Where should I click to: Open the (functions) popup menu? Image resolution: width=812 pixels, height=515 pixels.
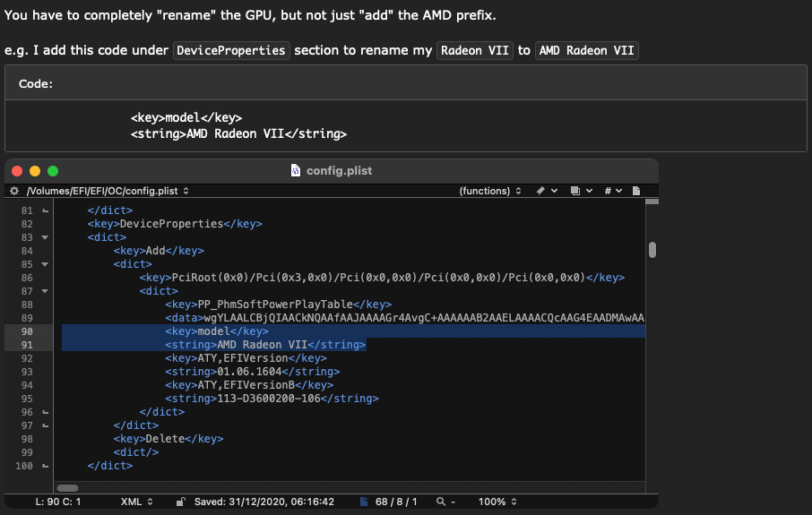490,191
